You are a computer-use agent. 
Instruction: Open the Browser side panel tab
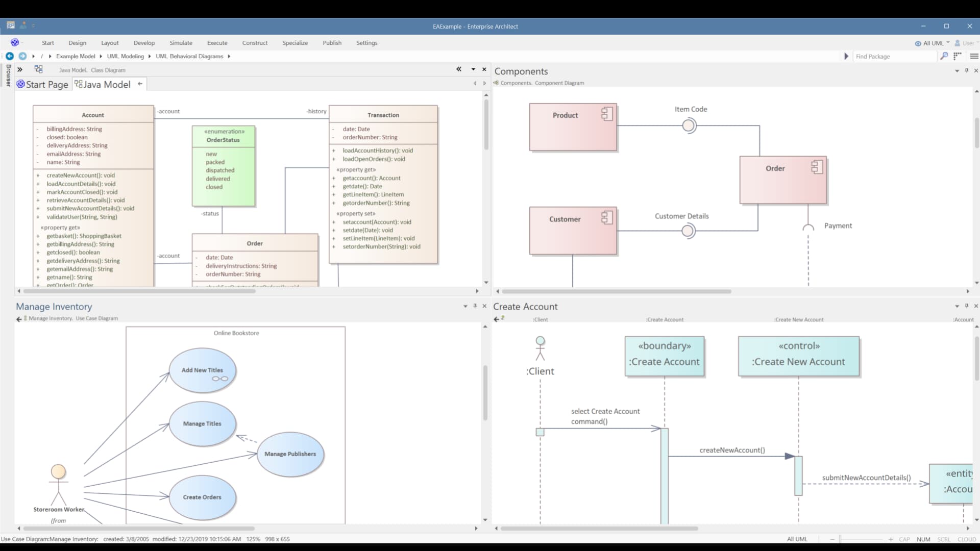pyautogui.click(x=8, y=75)
